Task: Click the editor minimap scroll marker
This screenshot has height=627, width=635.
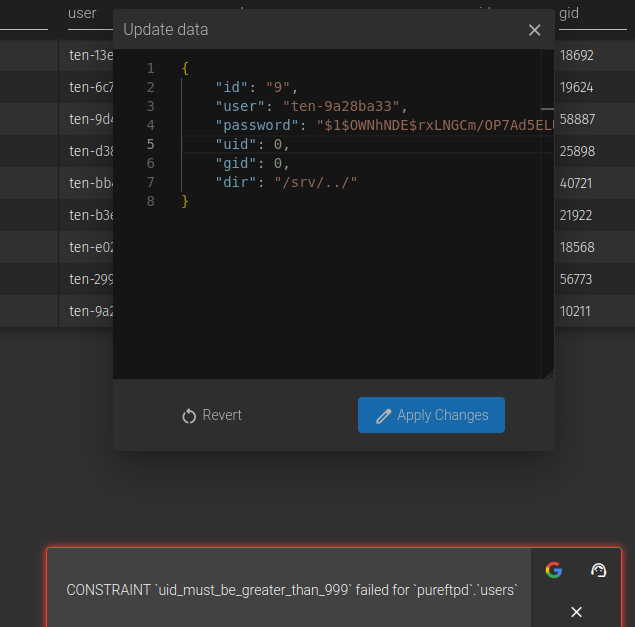Action: point(547,108)
